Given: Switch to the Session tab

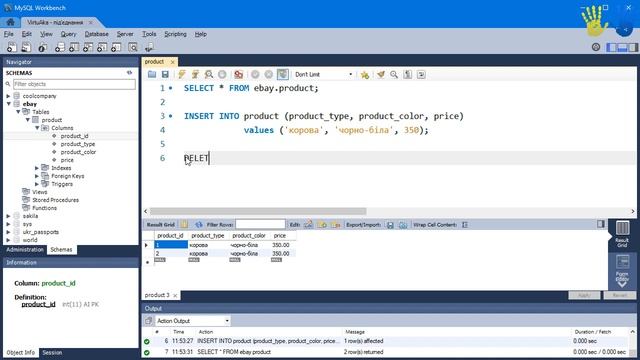Looking at the screenshot, I should (52, 352).
